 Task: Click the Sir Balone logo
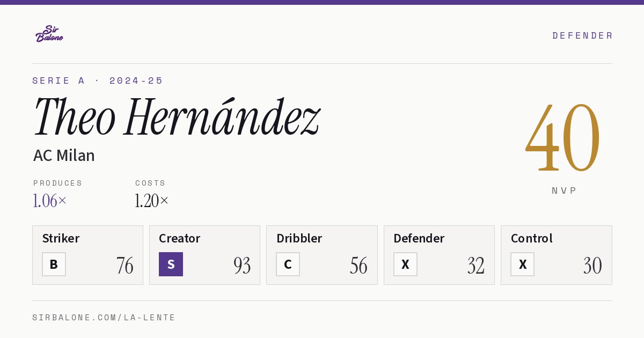[x=49, y=34]
